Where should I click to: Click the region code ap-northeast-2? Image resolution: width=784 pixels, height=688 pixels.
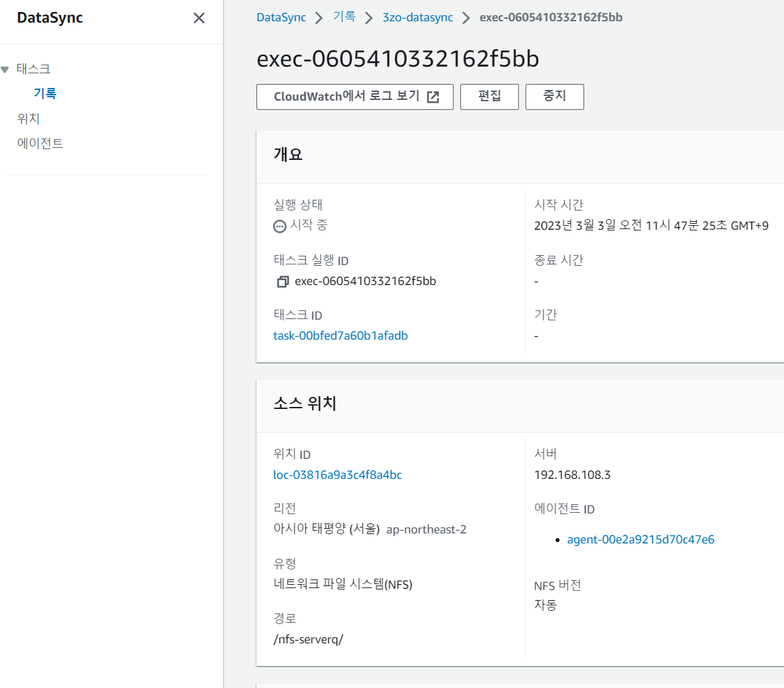(x=426, y=529)
